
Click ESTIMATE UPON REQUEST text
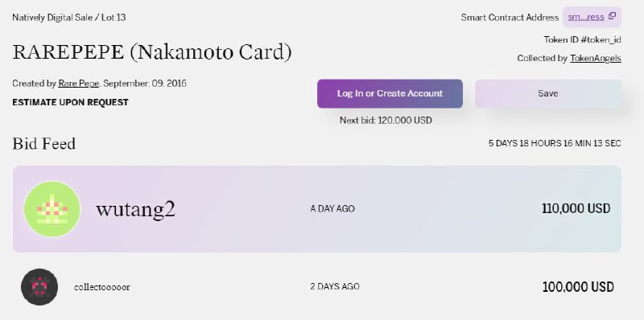70,102
